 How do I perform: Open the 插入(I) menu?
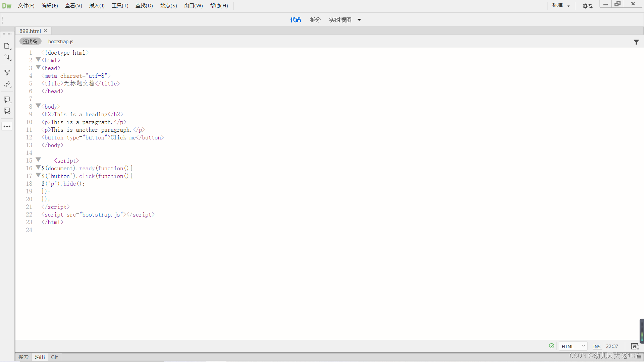[x=97, y=6]
